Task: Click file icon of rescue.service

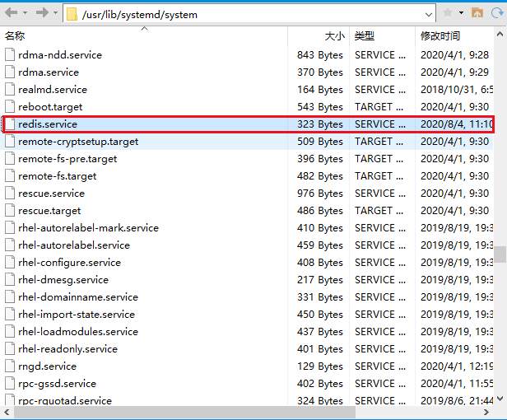Action: pos(10,194)
